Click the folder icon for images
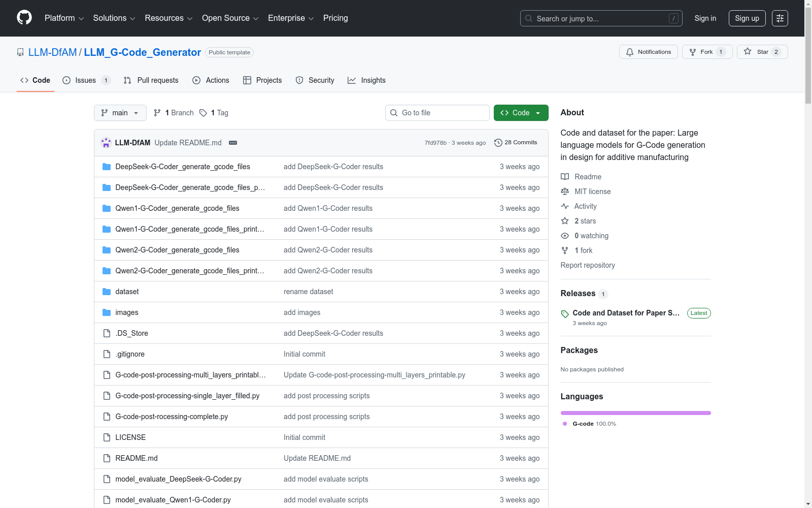The width and height of the screenshot is (812, 508). (x=107, y=312)
